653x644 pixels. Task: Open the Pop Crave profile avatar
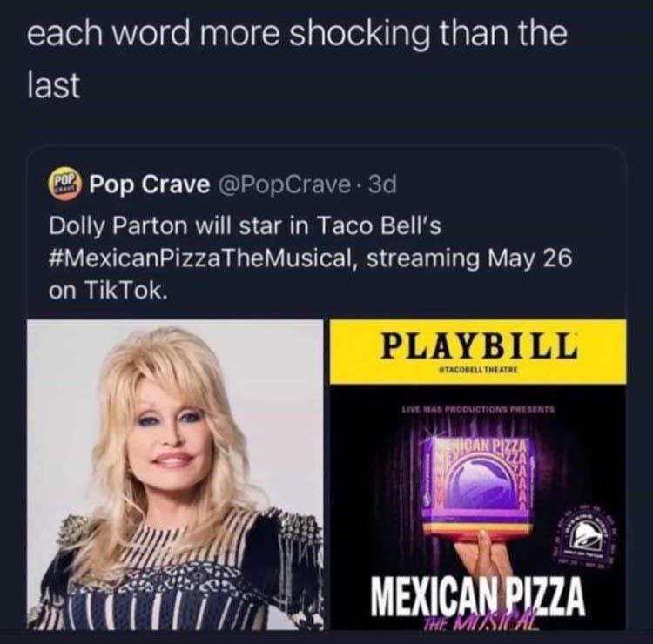coord(66,184)
